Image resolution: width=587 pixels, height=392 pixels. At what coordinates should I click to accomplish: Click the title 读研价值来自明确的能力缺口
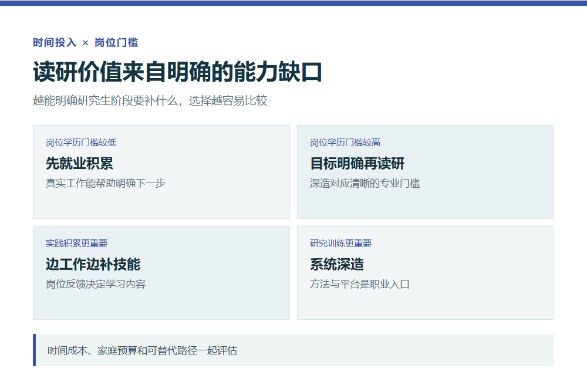(177, 72)
